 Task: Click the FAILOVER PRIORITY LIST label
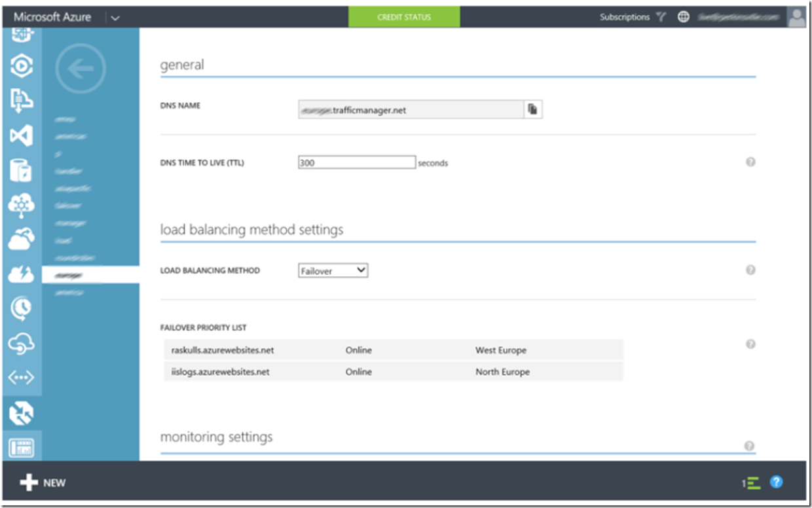click(204, 328)
